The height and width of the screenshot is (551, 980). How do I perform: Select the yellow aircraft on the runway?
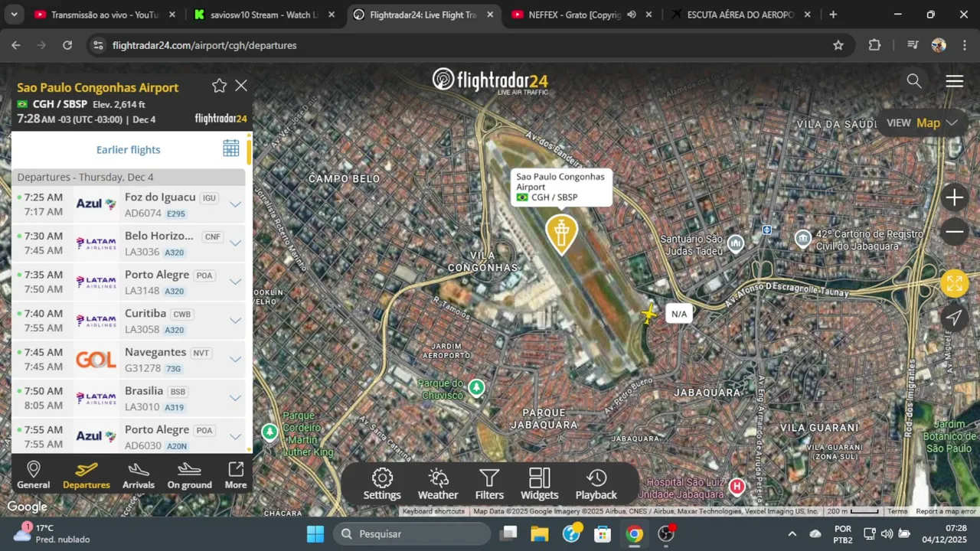tap(649, 314)
